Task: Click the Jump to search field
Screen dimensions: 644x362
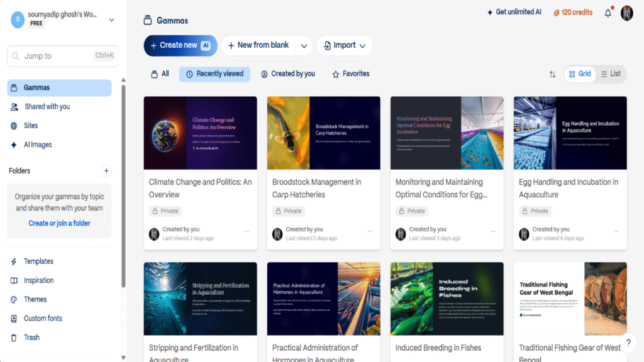Action: tap(62, 56)
